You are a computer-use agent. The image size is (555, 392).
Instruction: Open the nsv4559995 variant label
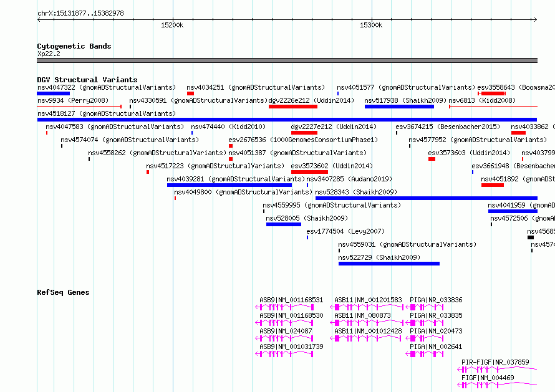point(332,205)
